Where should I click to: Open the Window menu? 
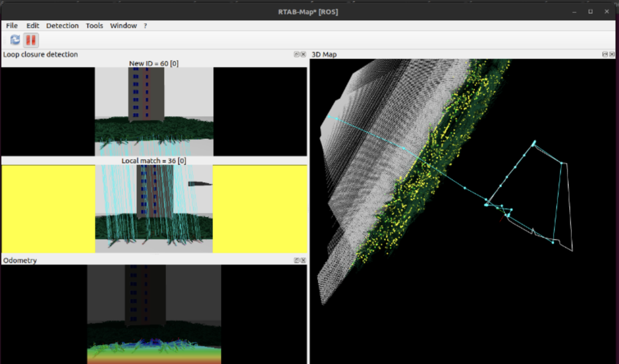(x=123, y=26)
